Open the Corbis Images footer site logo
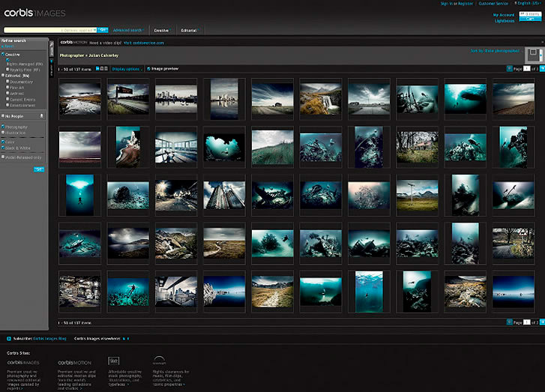545x392 pixels. click(23, 363)
